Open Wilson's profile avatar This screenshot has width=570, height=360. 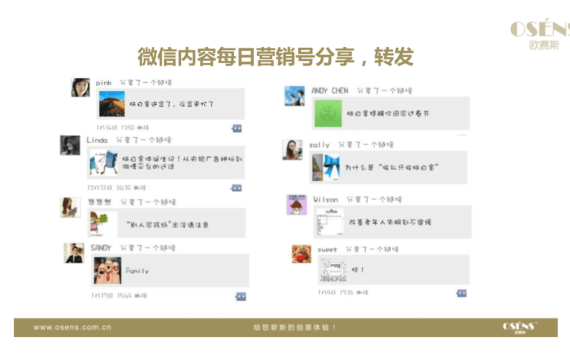click(x=297, y=205)
